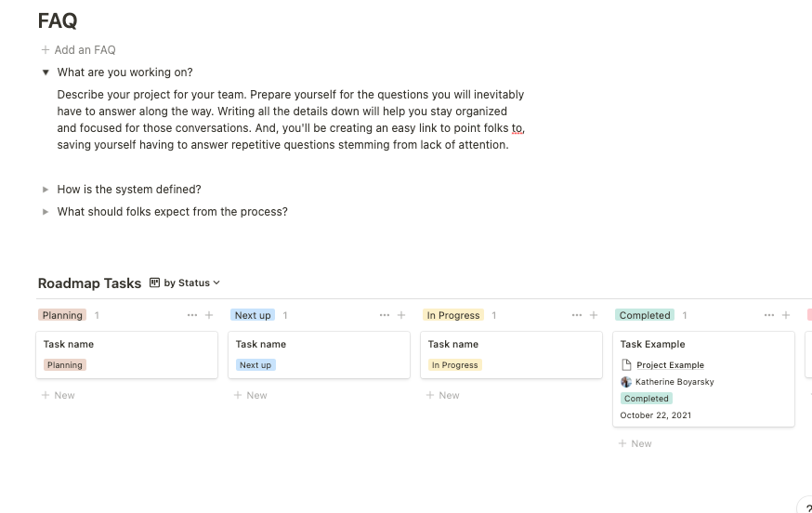
Task: Expand the "How is the system defined?" toggle
Action: click(x=46, y=190)
